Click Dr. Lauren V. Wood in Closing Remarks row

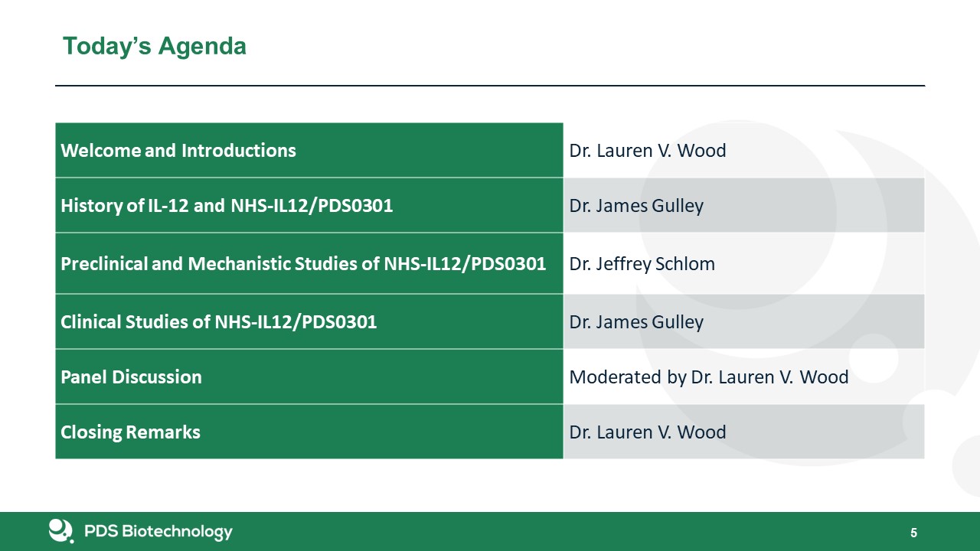pyautogui.click(x=648, y=432)
